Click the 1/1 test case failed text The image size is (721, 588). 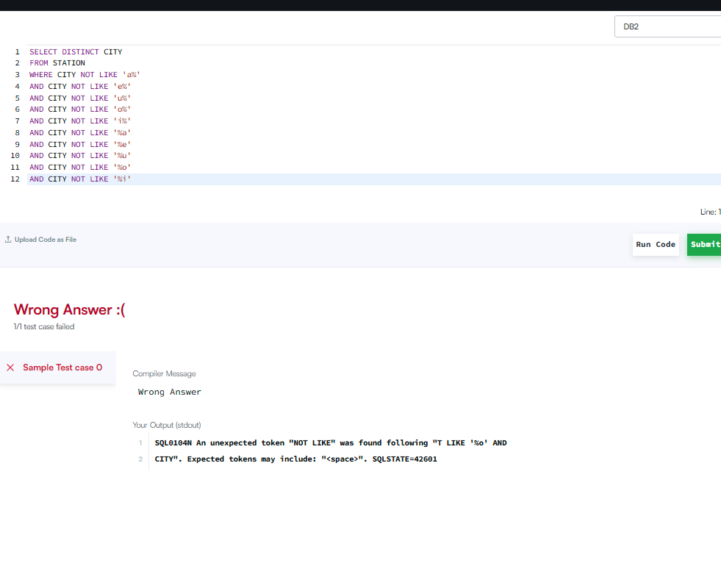[44, 327]
